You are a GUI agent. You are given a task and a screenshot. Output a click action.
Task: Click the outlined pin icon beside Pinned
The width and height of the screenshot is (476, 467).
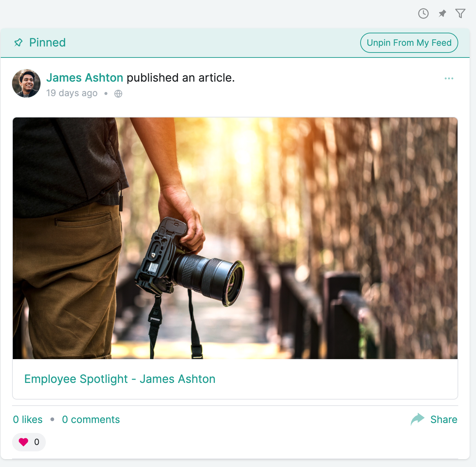(18, 43)
